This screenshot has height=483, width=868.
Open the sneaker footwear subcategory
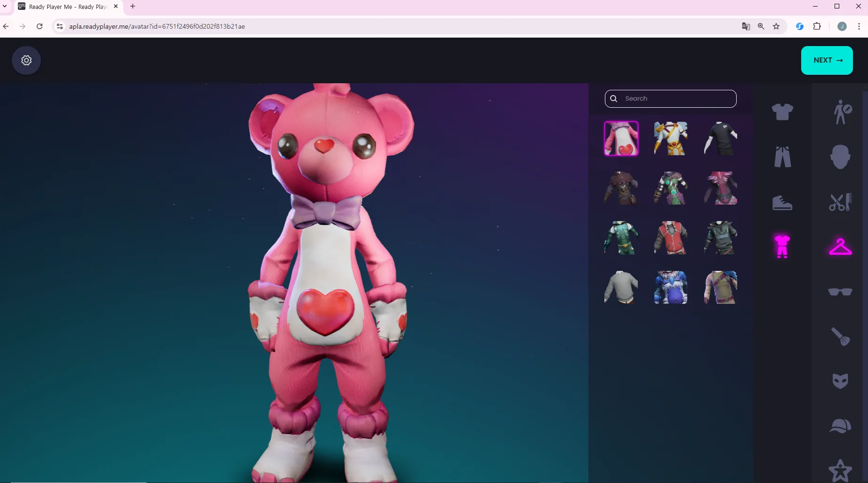pyautogui.click(x=782, y=203)
